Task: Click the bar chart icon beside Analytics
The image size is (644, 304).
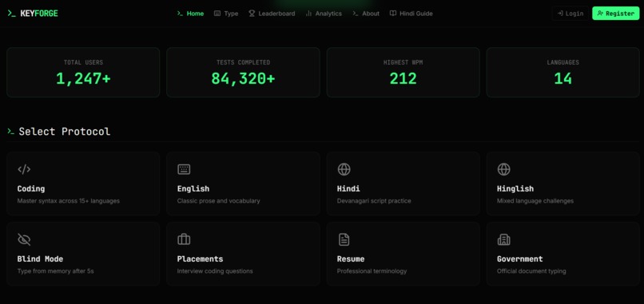Action: (309, 13)
